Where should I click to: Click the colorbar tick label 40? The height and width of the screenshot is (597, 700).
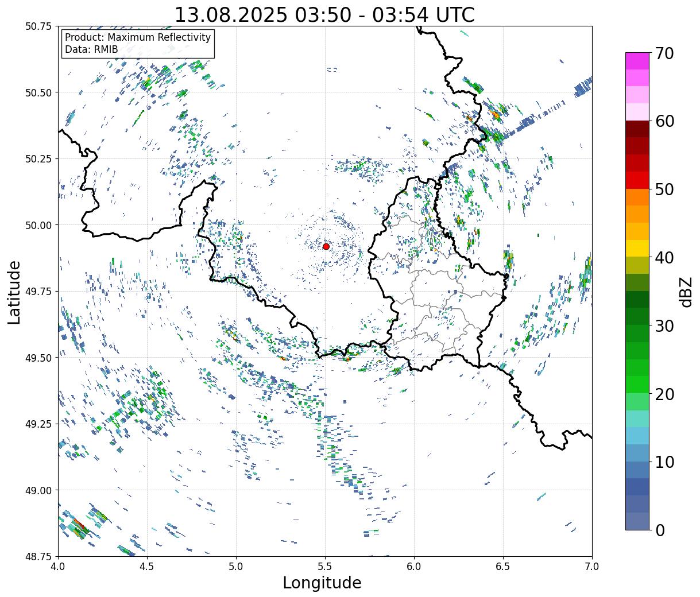(x=664, y=258)
